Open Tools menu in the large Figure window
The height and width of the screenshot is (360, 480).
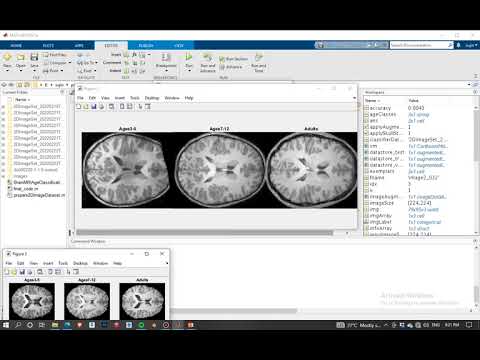tap(135, 98)
